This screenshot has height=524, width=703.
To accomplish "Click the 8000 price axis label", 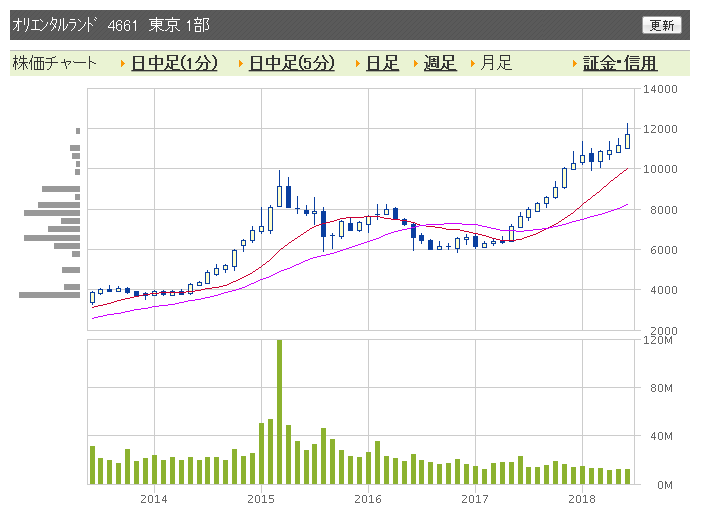I will click(664, 210).
